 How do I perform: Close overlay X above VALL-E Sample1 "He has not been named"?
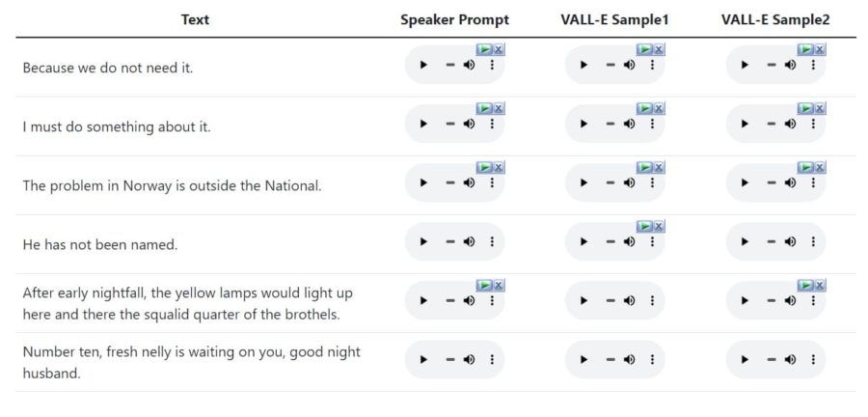coord(659,226)
